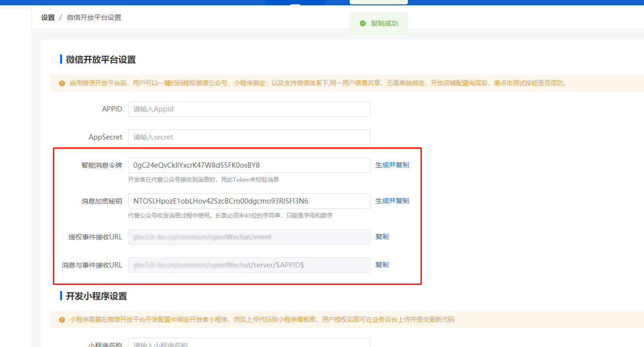Copy the 消息与事件接收URL address
Viewport: 644px width, 347px height.
382,265
